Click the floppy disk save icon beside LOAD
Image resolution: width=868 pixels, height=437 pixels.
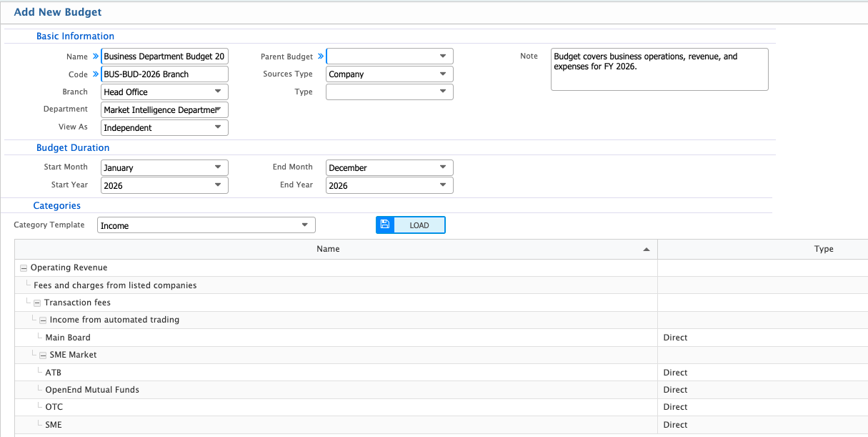click(x=385, y=225)
